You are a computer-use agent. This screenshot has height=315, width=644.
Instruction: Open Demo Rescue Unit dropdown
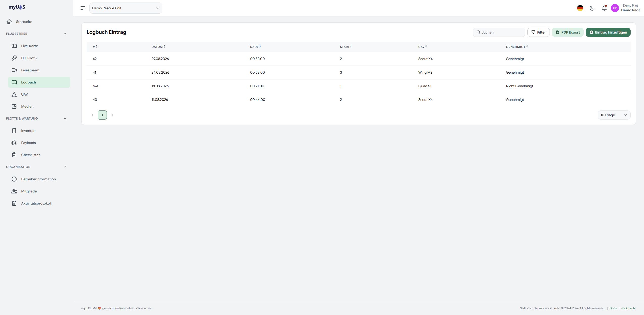[126, 8]
